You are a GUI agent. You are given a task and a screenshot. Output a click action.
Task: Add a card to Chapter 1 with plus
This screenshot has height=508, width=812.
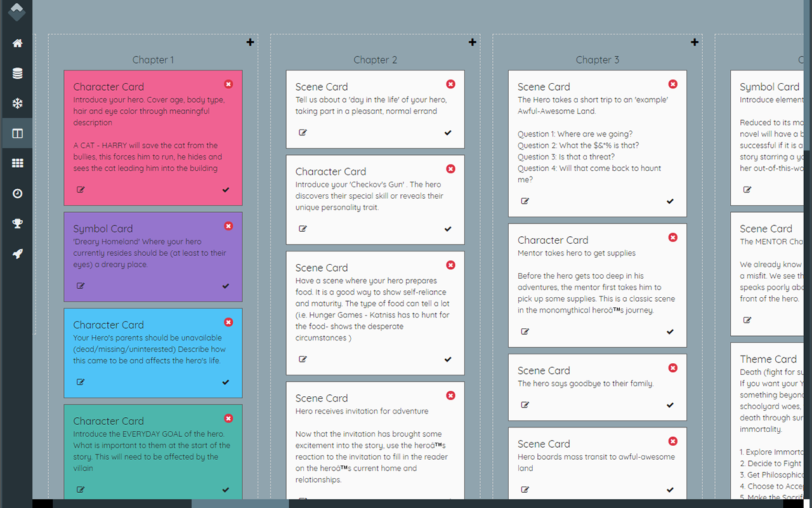[x=250, y=42]
